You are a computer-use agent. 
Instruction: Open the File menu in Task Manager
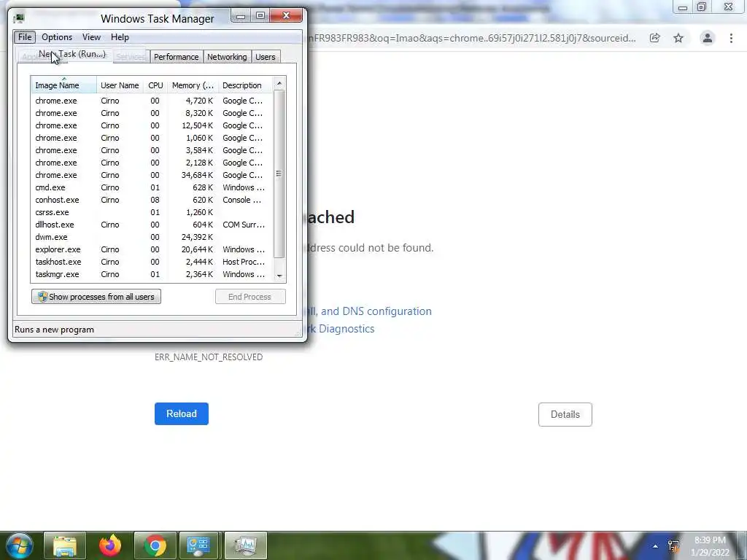pos(25,37)
